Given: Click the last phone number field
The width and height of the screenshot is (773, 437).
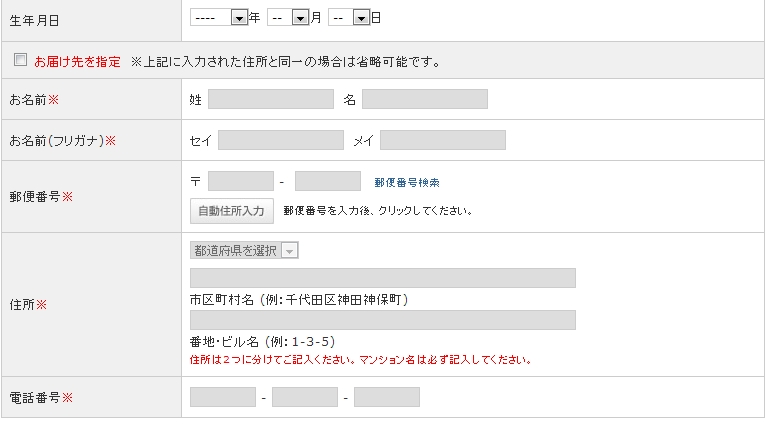Looking at the screenshot, I should pos(386,398).
